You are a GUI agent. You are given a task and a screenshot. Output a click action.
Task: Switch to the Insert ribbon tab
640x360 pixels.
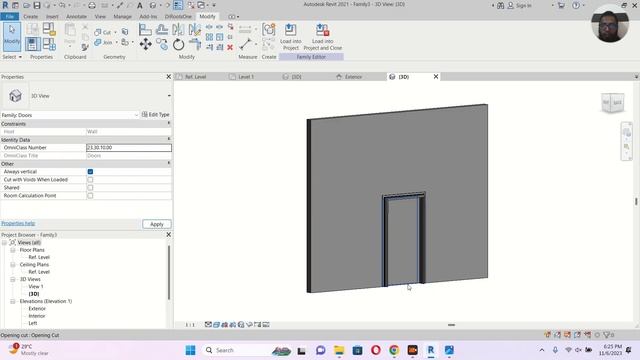point(52,17)
